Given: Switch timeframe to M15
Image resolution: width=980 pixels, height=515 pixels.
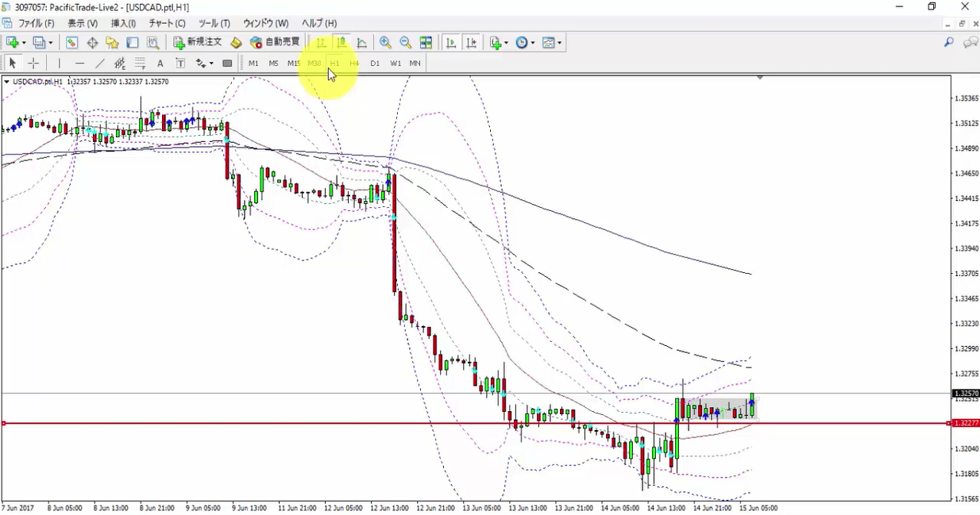Looking at the screenshot, I should click(x=294, y=63).
